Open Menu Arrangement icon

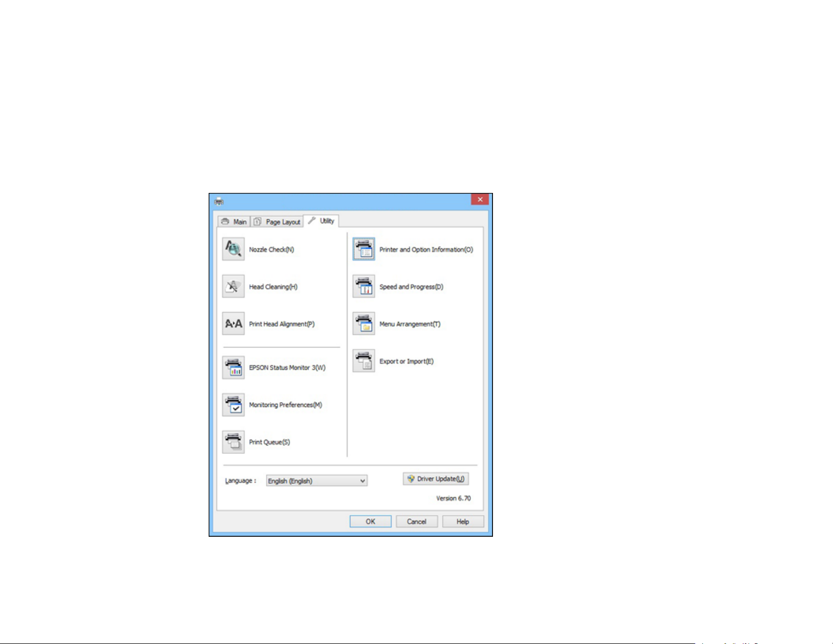coord(364,324)
